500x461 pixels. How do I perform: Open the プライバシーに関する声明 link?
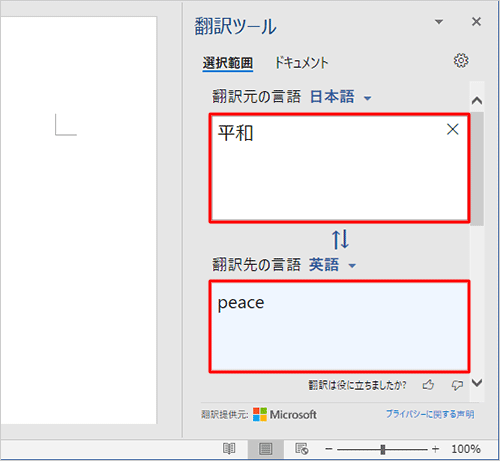coord(430,414)
